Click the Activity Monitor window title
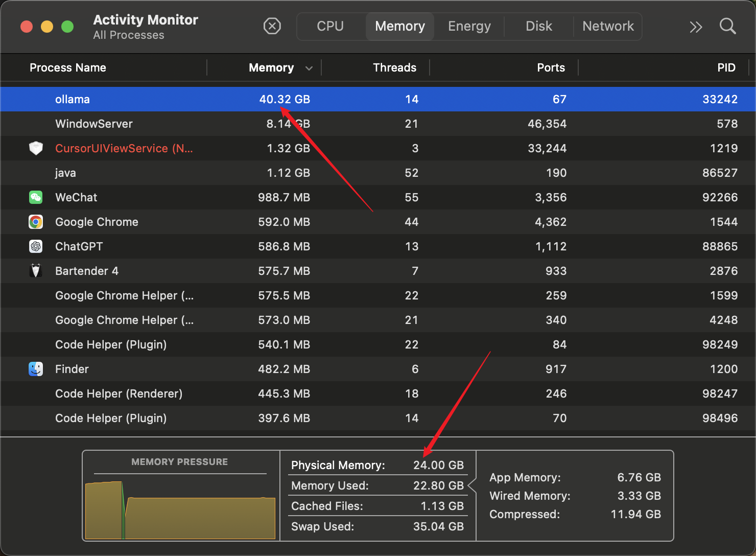The height and width of the screenshot is (556, 756). pos(146,19)
